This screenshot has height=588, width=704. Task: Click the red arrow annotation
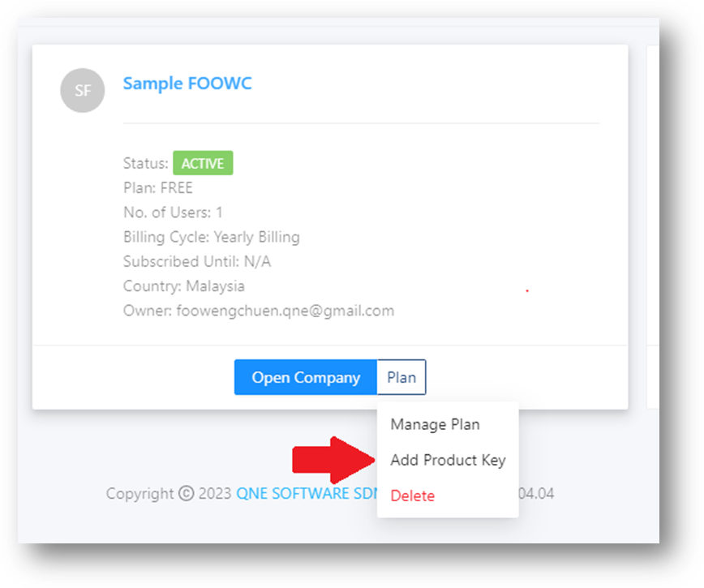point(334,460)
